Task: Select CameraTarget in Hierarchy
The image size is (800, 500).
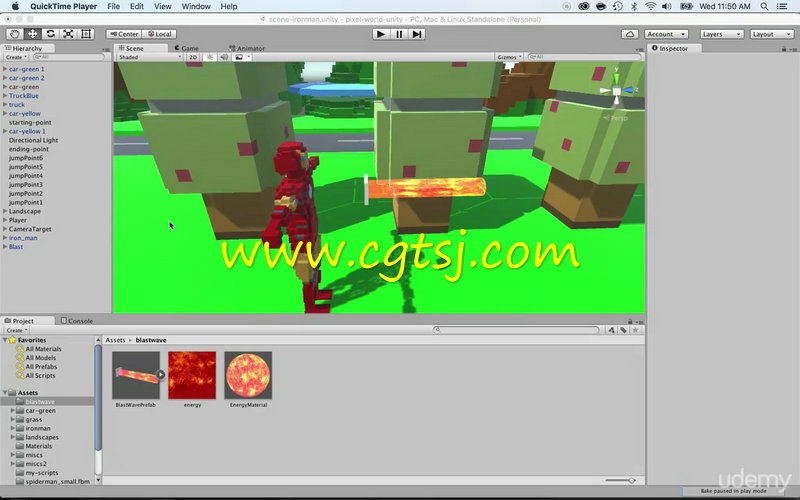Action: point(30,229)
